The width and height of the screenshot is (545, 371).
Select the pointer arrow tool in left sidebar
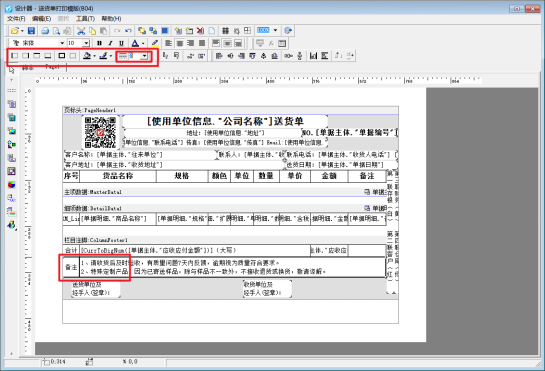[x=12, y=70]
